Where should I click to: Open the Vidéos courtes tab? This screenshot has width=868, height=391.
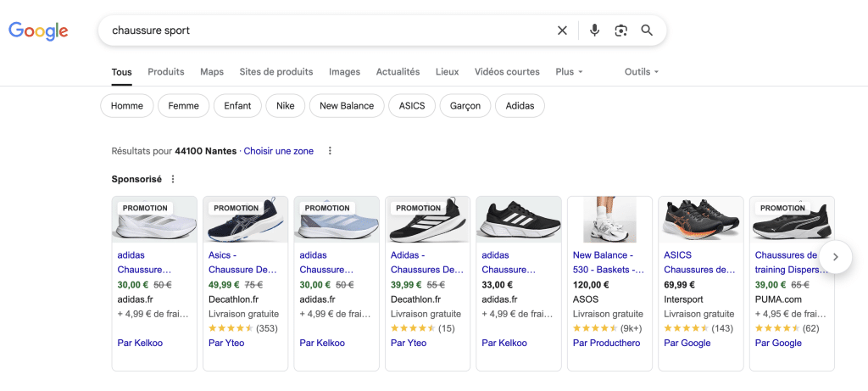pos(507,72)
